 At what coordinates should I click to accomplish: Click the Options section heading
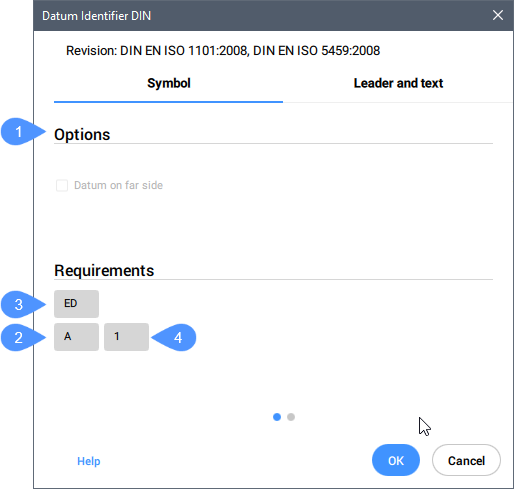82,135
